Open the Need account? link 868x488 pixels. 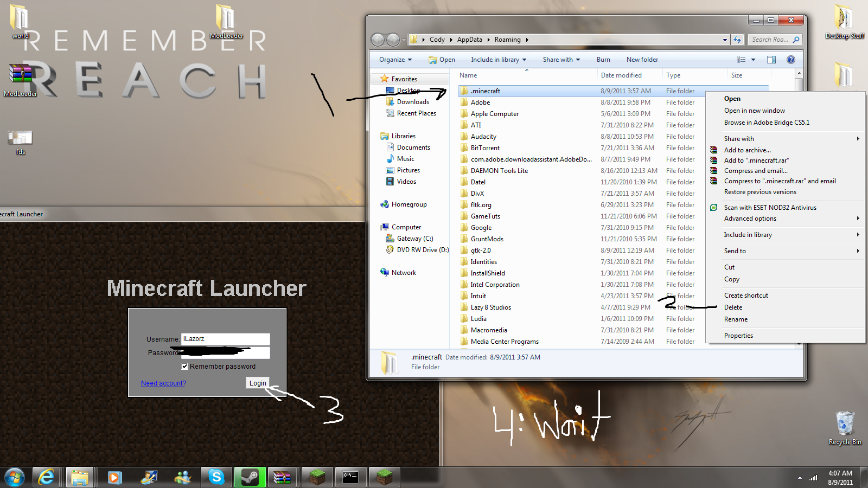[163, 383]
